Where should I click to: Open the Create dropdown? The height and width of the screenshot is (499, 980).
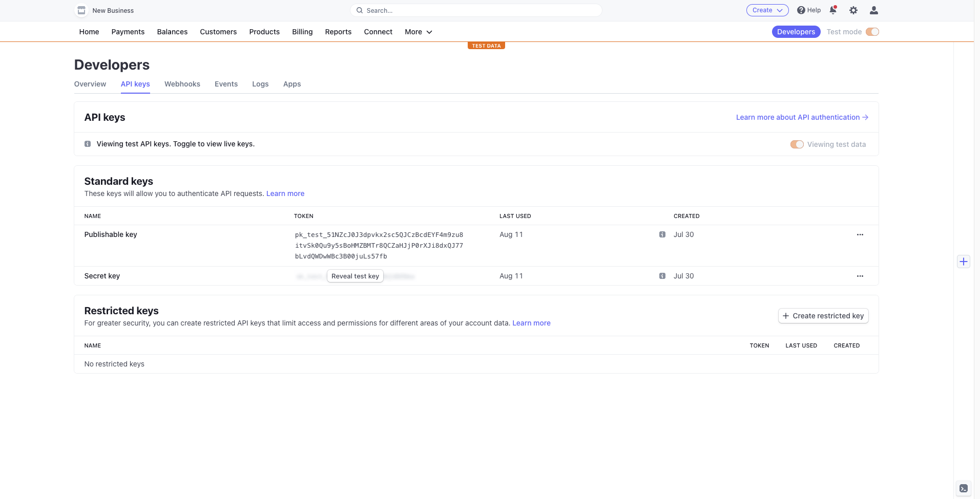click(767, 10)
